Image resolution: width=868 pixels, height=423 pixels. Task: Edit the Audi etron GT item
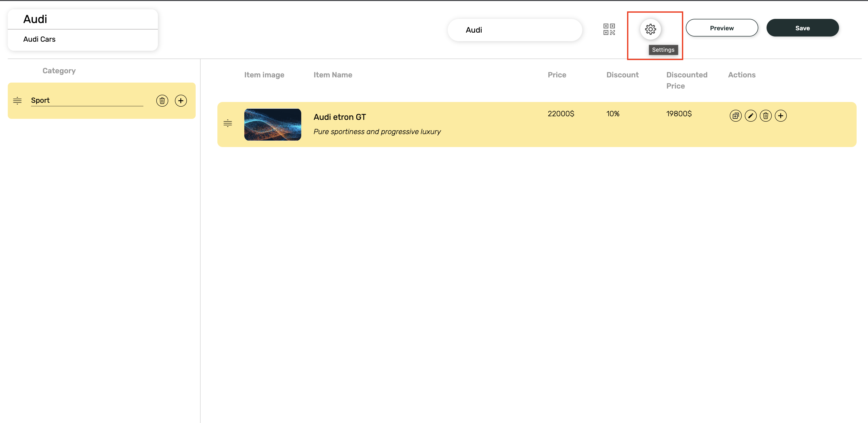pos(751,116)
